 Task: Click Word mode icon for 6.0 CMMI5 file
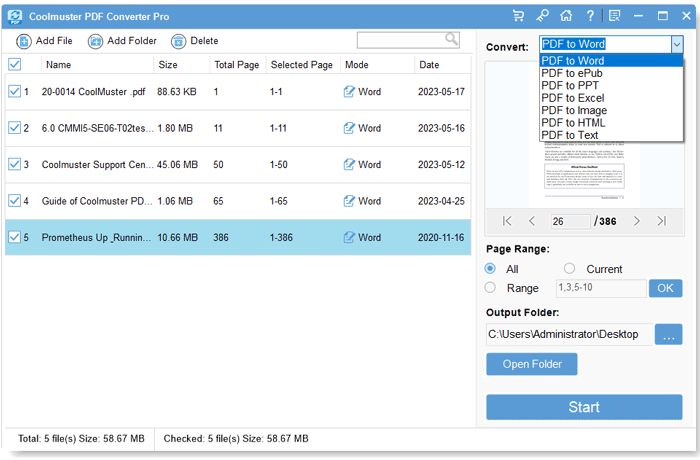tap(349, 128)
